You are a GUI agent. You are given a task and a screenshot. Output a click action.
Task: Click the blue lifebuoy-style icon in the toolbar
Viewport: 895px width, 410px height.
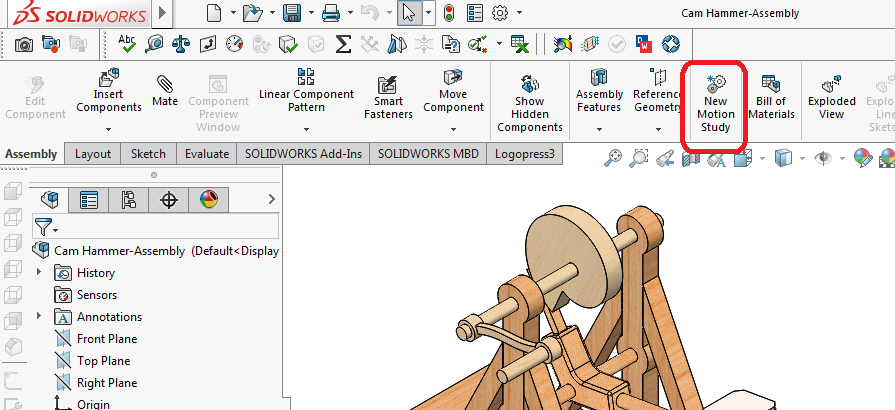[x=671, y=44]
